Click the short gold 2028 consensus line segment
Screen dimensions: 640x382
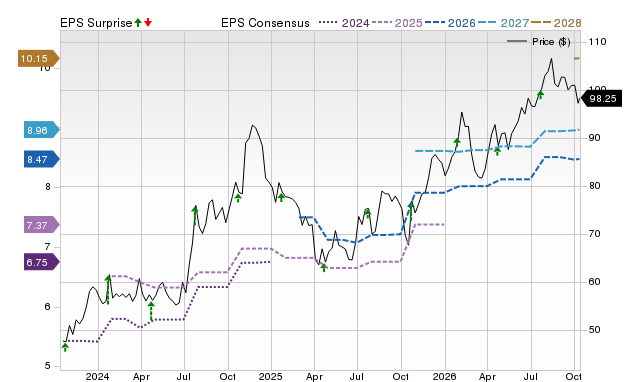pos(577,59)
